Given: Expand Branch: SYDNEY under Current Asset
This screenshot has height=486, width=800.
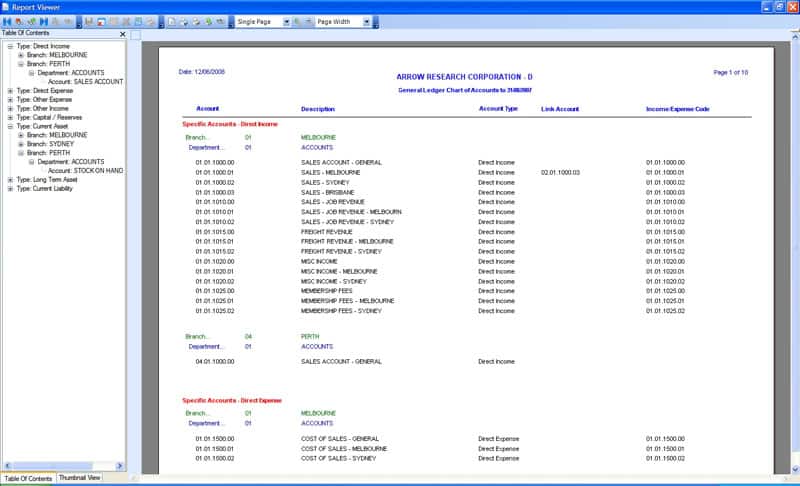Looking at the screenshot, I should (21, 144).
